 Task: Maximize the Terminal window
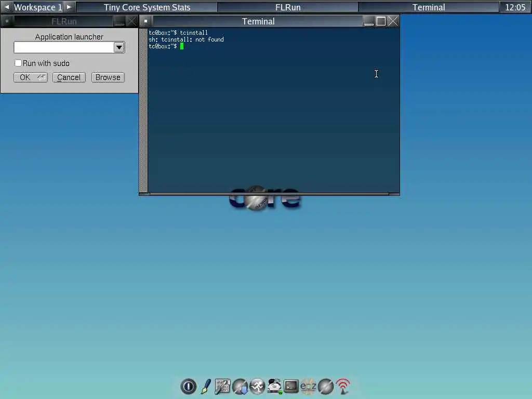tap(381, 21)
